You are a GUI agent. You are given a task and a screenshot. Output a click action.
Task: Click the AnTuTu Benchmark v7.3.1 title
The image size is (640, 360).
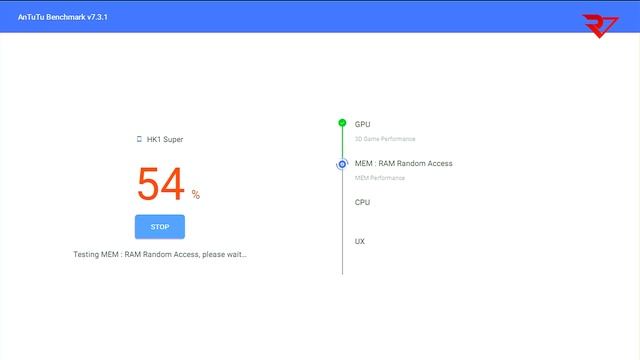[62, 17]
